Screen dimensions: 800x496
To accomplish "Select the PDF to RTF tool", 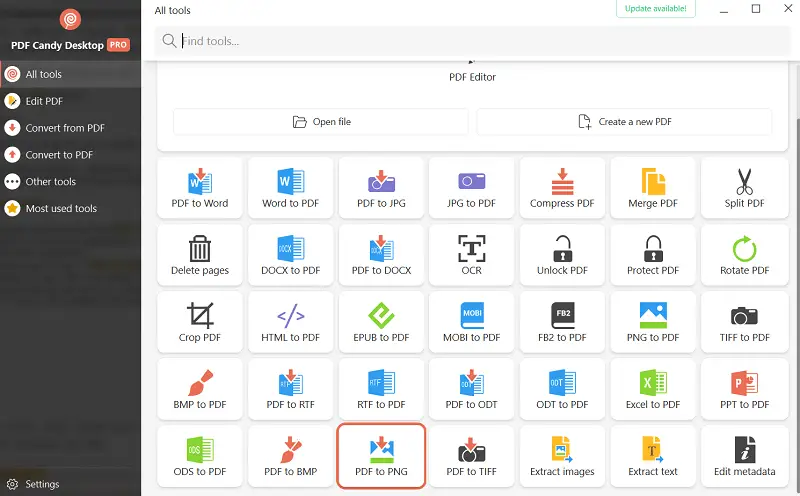I will (290, 389).
